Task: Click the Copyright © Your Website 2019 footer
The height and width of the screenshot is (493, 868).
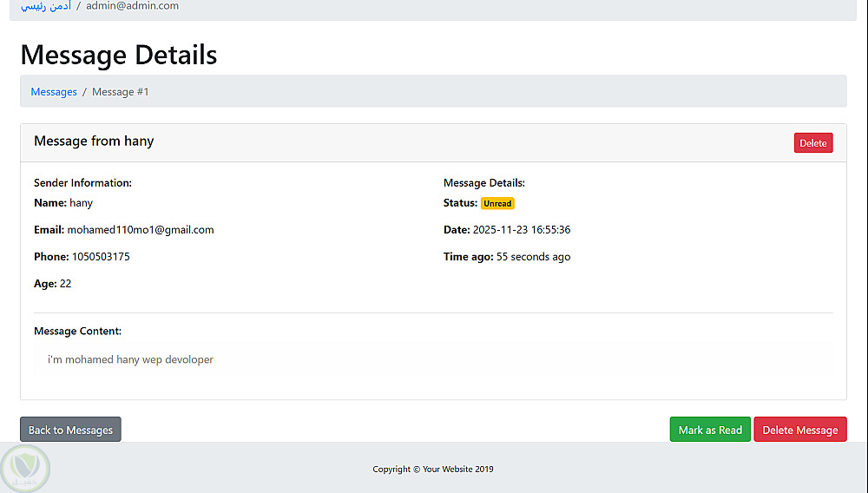Action: point(433,470)
